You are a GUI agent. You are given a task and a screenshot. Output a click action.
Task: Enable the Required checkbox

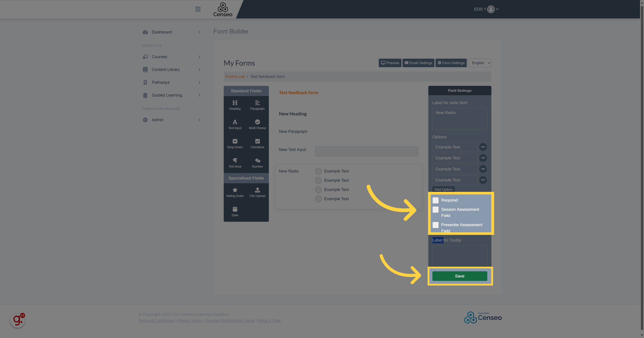click(435, 200)
